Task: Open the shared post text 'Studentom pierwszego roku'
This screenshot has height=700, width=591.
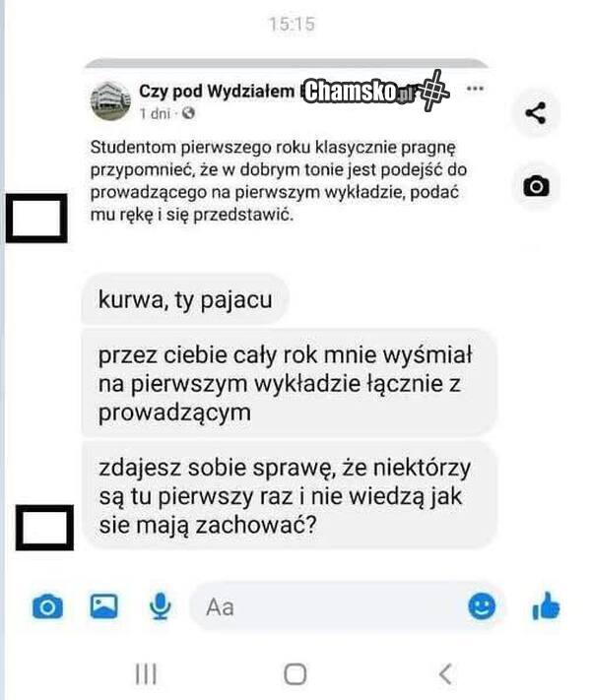Action: [279, 181]
